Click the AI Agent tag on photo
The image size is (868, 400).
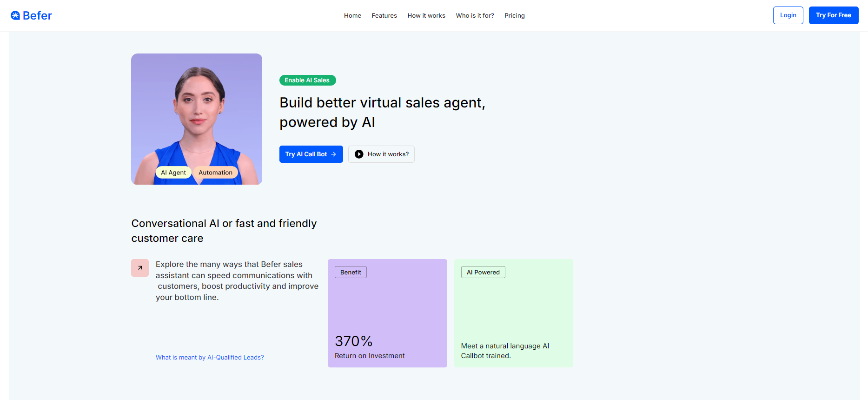point(173,173)
